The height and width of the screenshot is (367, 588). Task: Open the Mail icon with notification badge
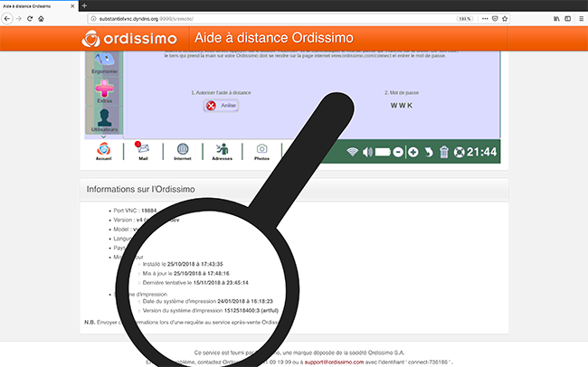click(x=143, y=151)
